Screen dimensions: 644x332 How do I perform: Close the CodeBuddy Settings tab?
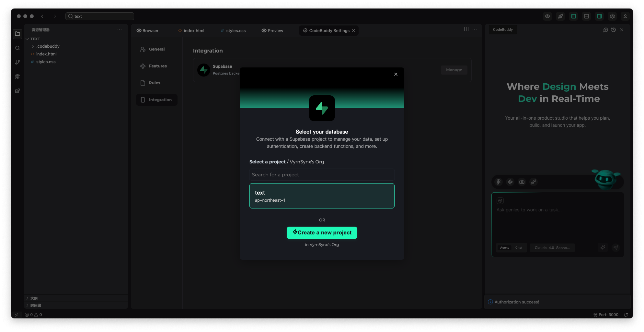pos(354,31)
